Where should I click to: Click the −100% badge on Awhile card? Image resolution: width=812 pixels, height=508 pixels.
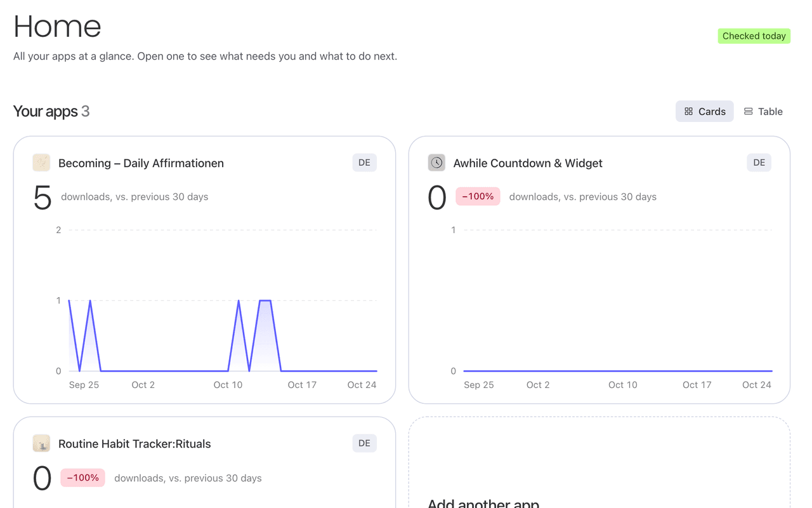478,197
